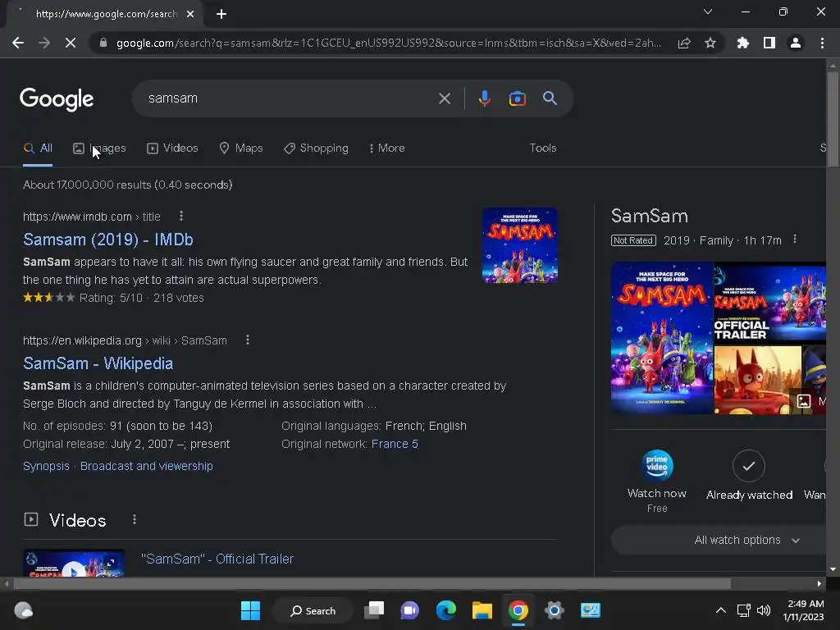The height and width of the screenshot is (630, 840).
Task: Open the Windows Start menu
Action: coord(250,610)
